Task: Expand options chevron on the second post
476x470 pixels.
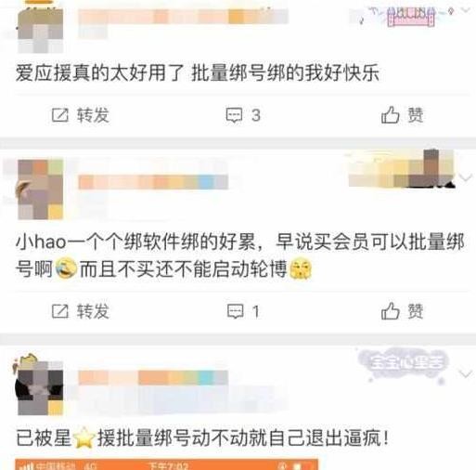Action: click(466, 177)
